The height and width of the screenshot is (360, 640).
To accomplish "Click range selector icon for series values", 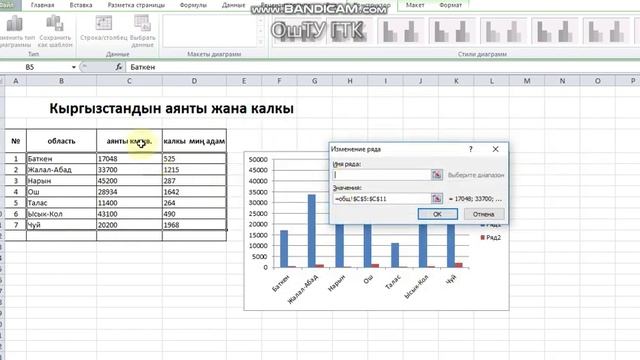I will coord(437,198).
